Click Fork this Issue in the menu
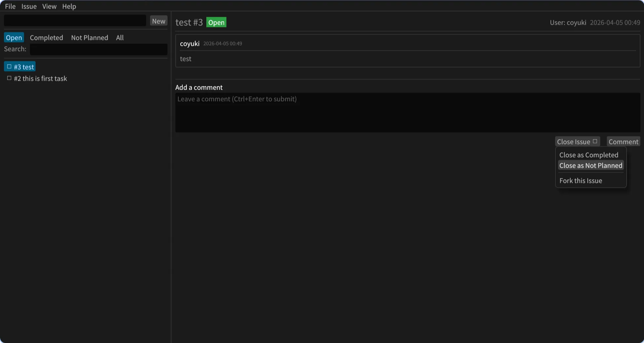644x343 pixels. click(580, 180)
